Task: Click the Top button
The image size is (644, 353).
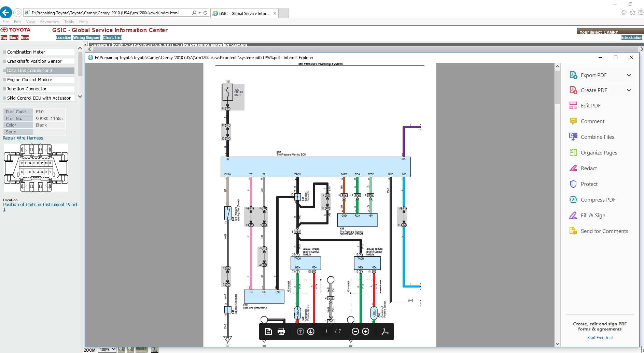Action: point(4,38)
